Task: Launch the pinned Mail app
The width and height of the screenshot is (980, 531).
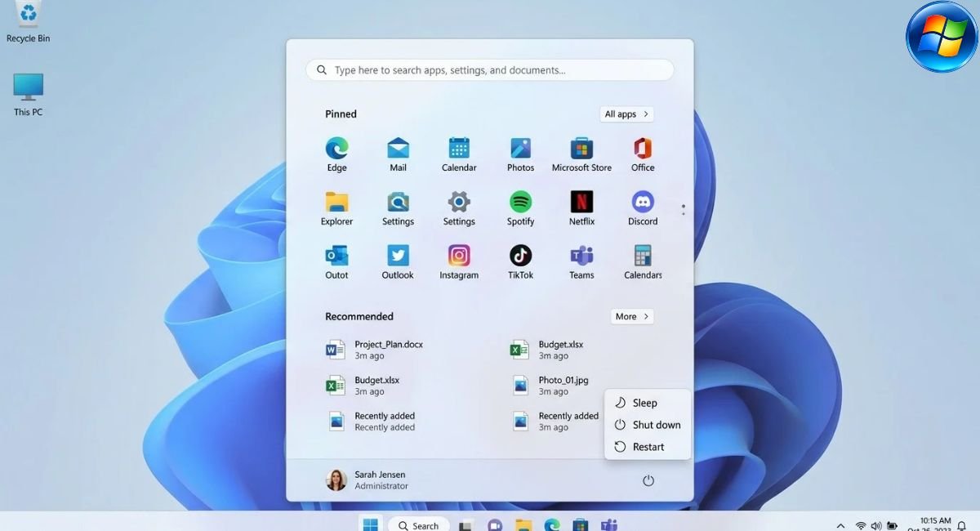Action: pos(398,154)
